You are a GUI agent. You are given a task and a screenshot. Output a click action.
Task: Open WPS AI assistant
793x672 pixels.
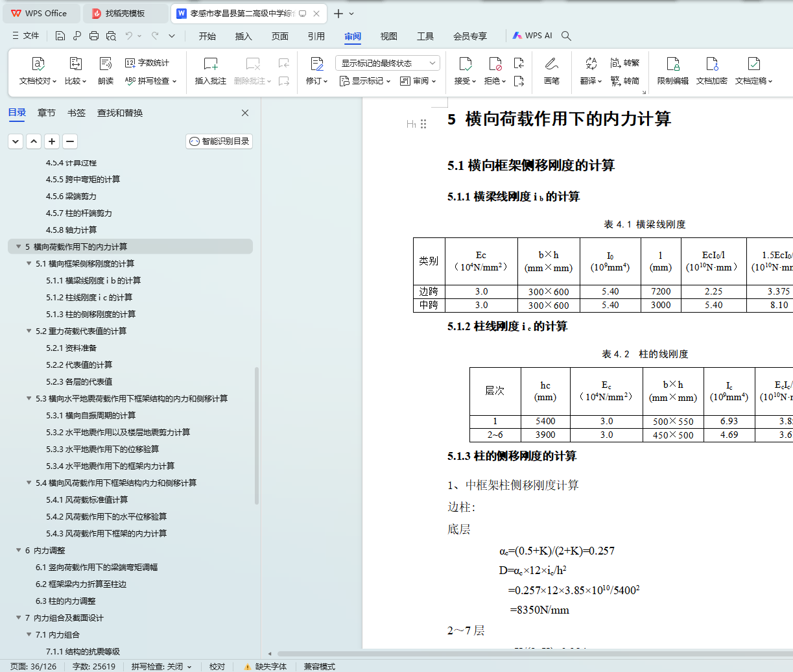coord(532,36)
